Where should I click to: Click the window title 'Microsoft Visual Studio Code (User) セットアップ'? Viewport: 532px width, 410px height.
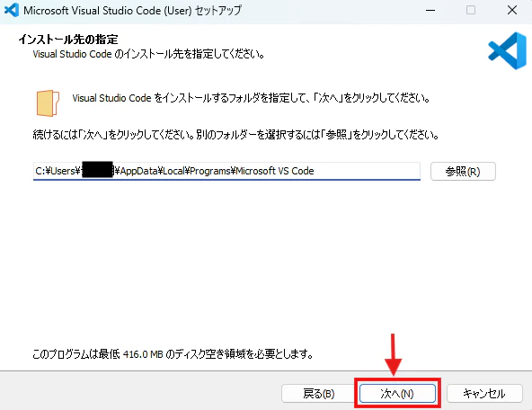pyautogui.click(x=132, y=10)
